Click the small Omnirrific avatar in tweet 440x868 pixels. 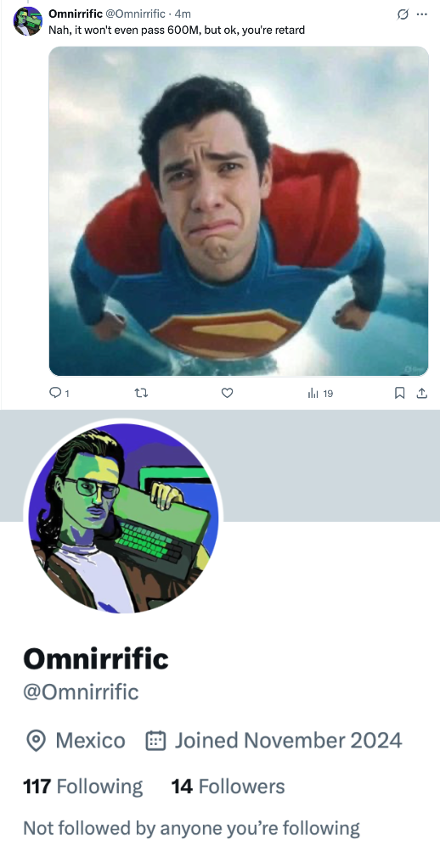pyautogui.click(x=28, y=21)
